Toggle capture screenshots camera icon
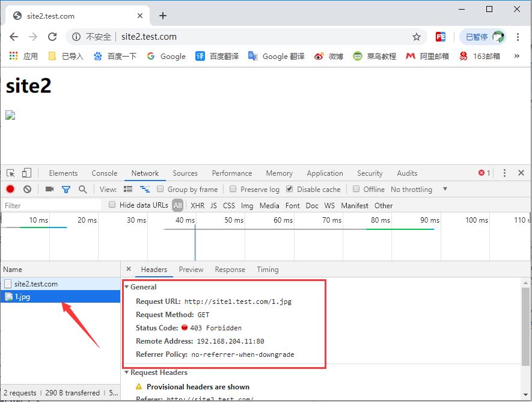532x402 pixels. coord(49,189)
